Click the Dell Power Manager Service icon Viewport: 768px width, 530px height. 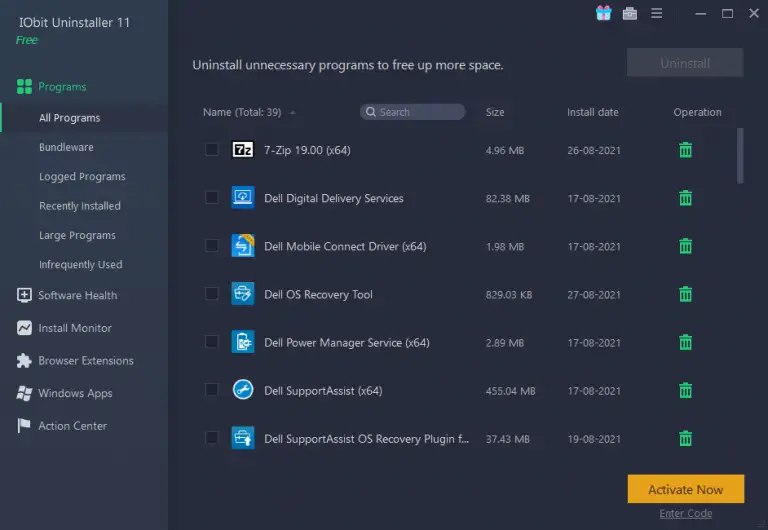[x=243, y=342]
